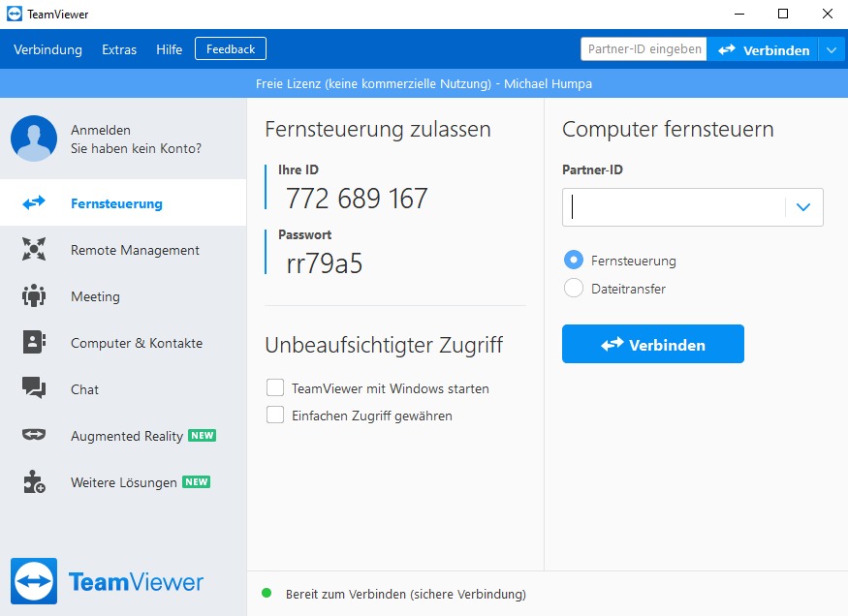
Task: Open the Chat section
Action: pyautogui.click(x=123, y=389)
